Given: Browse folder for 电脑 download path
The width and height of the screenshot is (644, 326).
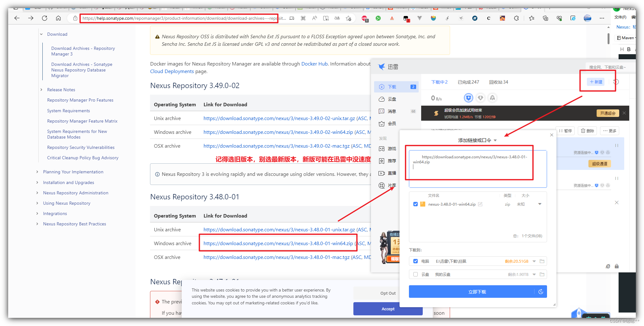Looking at the screenshot, I should click(x=542, y=261).
